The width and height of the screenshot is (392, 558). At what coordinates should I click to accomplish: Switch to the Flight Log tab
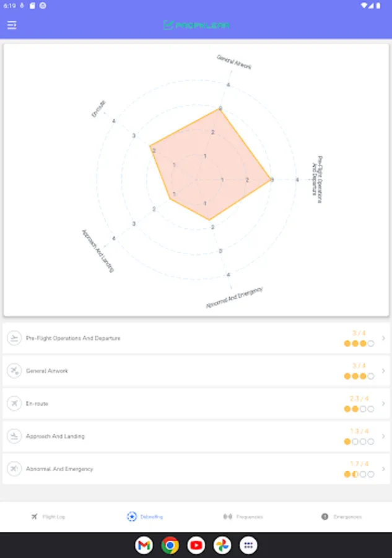48,516
